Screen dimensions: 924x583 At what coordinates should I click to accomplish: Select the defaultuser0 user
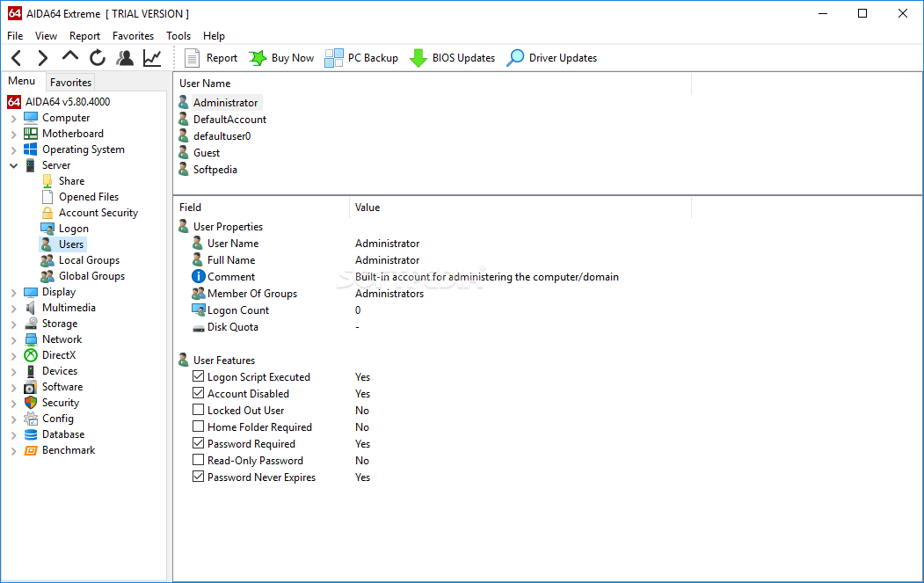(x=222, y=136)
